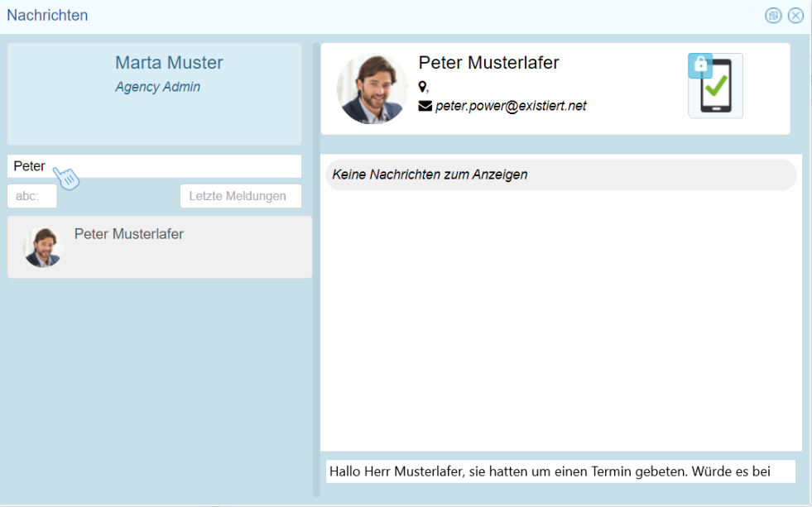Click the Keine Nachrichten zum Anzeigen notice

click(x=430, y=175)
